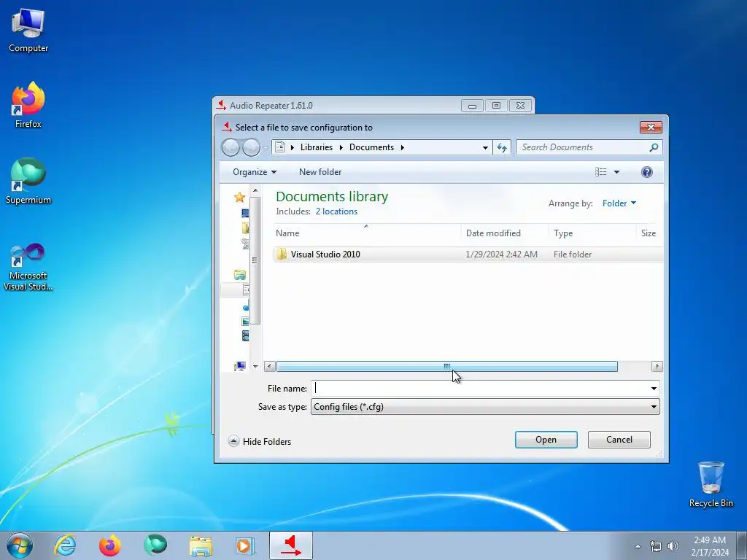The image size is (747, 560).
Task: Open Computer desktop icon
Action: pyautogui.click(x=28, y=30)
